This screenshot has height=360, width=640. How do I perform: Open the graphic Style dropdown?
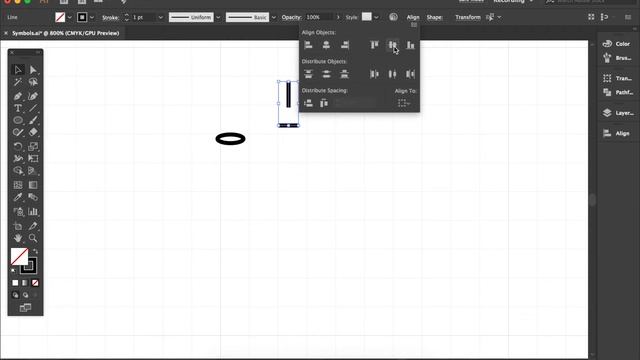(x=376, y=18)
